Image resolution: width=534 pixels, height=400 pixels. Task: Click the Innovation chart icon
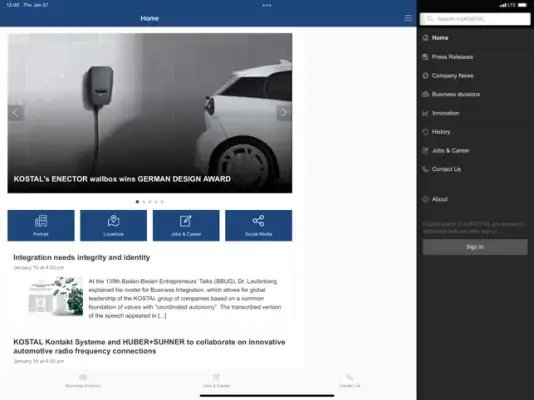click(425, 113)
